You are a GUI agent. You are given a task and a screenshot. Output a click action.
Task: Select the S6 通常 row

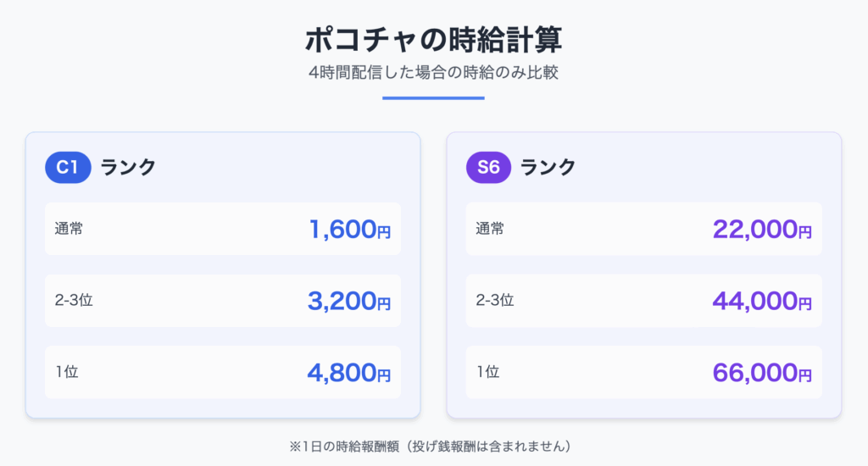pyautogui.click(x=644, y=229)
